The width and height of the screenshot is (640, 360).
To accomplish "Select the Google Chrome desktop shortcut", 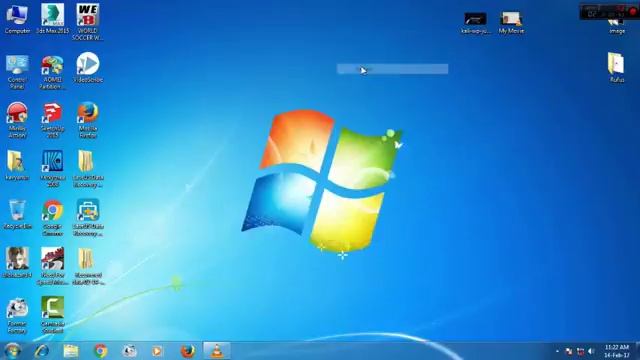I will tap(52, 218).
